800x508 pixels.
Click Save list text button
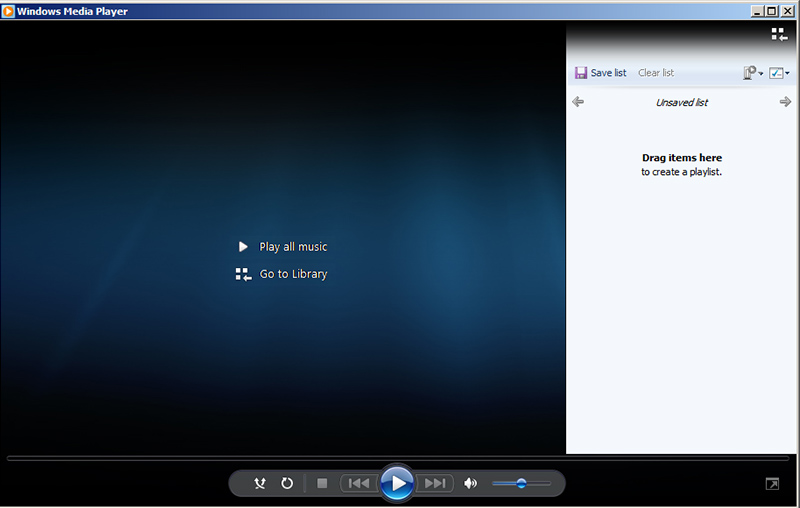pos(608,73)
